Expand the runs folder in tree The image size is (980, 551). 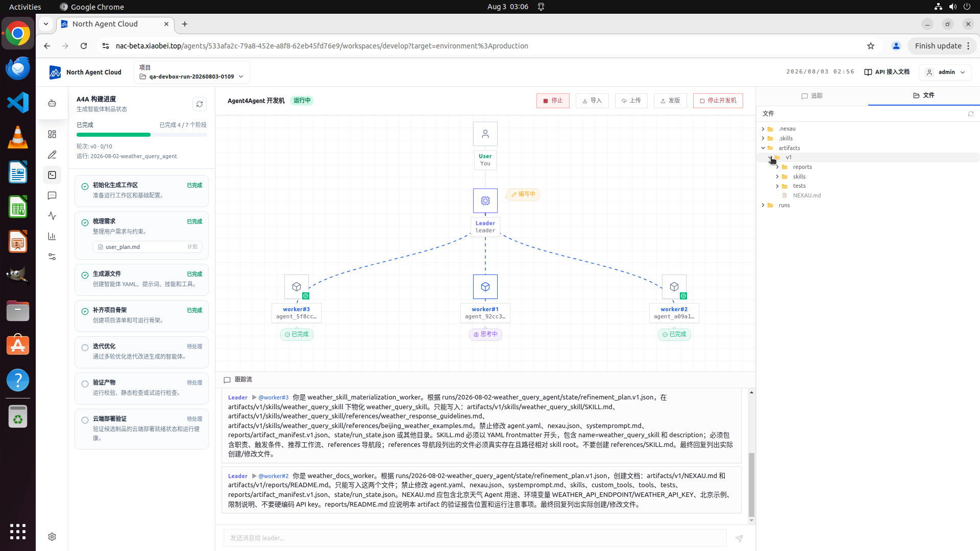click(763, 205)
